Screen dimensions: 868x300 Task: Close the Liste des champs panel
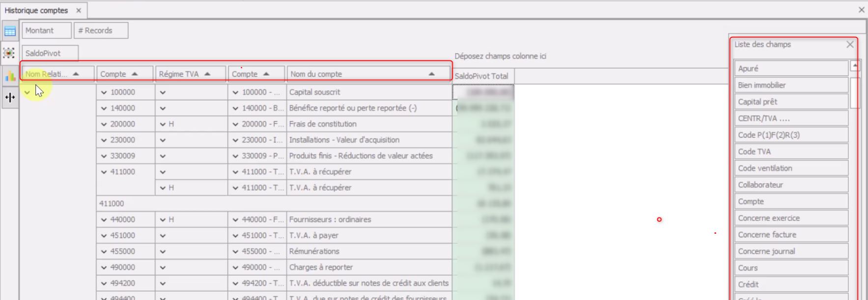click(850, 45)
